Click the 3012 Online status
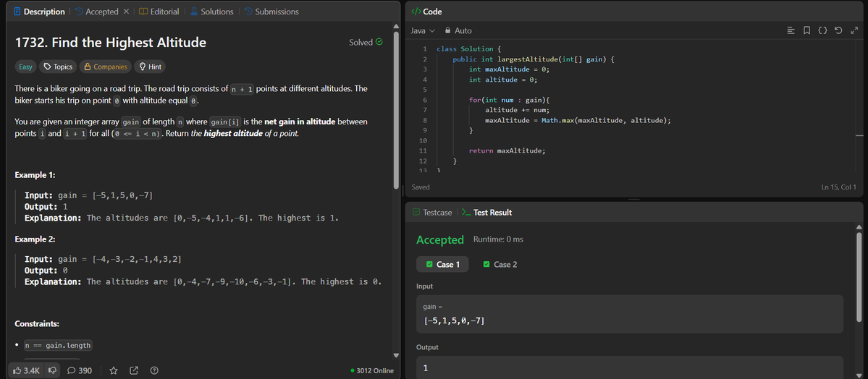Viewport: 868px width, 379px height. 373,370
